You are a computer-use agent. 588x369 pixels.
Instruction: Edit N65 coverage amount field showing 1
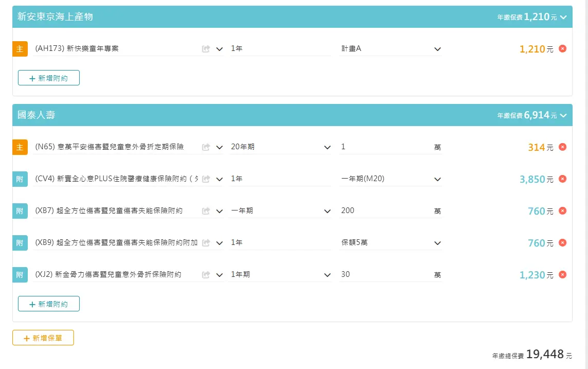coord(385,147)
